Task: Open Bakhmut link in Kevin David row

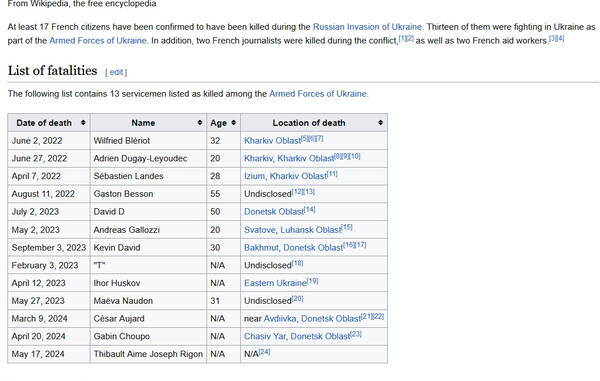Action: (261, 247)
